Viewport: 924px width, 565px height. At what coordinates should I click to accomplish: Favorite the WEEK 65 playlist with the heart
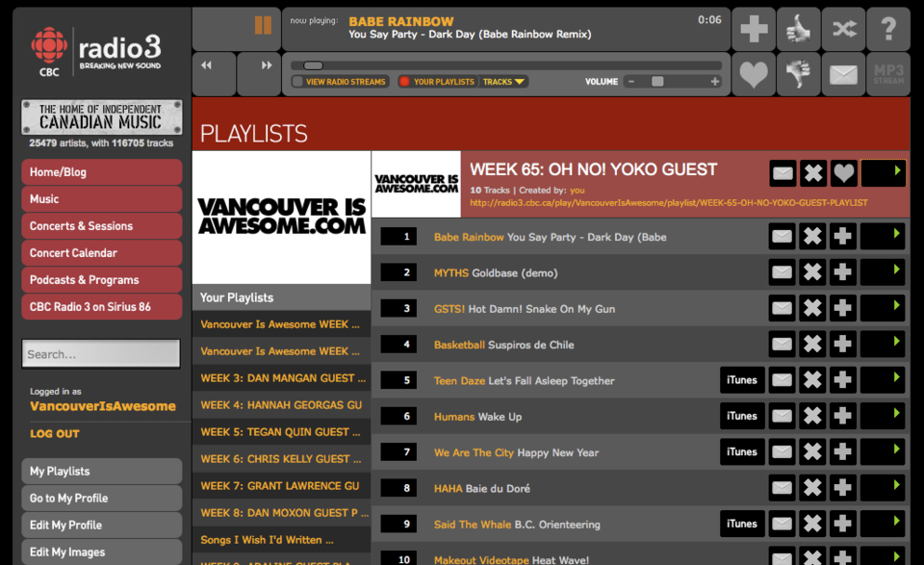pyautogui.click(x=844, y=173)
